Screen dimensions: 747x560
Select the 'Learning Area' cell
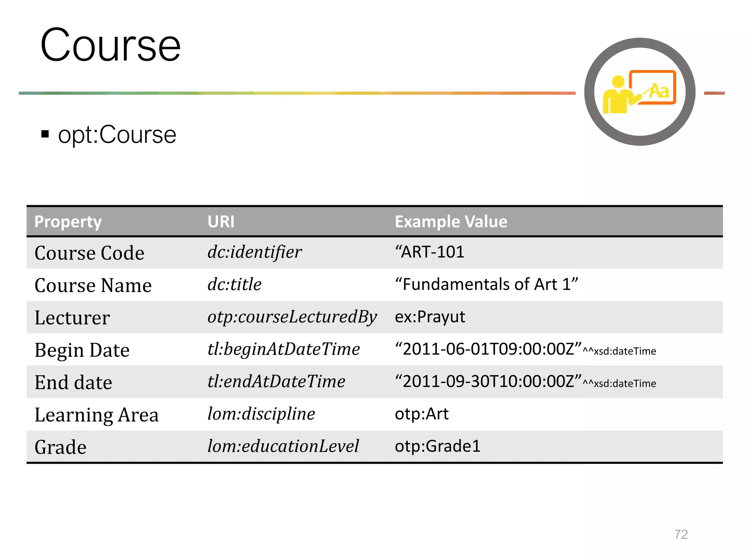97,415
